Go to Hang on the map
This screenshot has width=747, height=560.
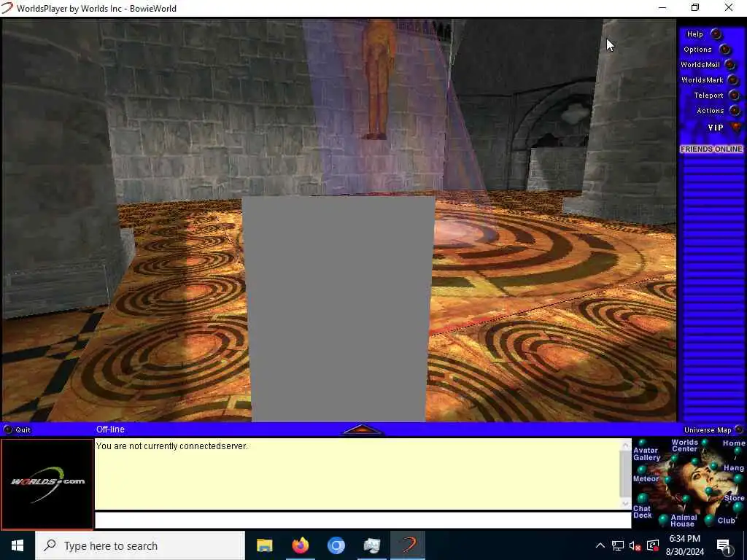(734, 468)
